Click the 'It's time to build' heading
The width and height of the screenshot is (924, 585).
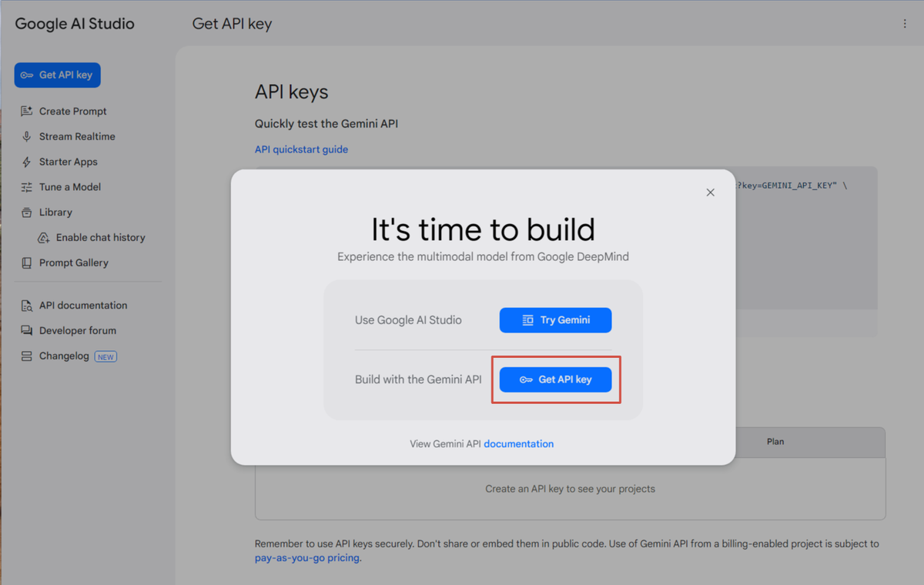click(x=483, y=229)
